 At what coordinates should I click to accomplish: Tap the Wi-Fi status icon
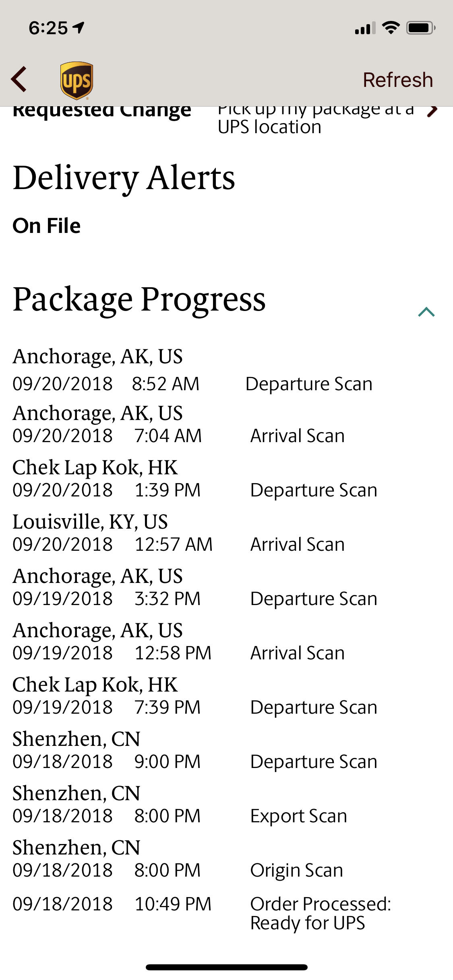[390, 28]
